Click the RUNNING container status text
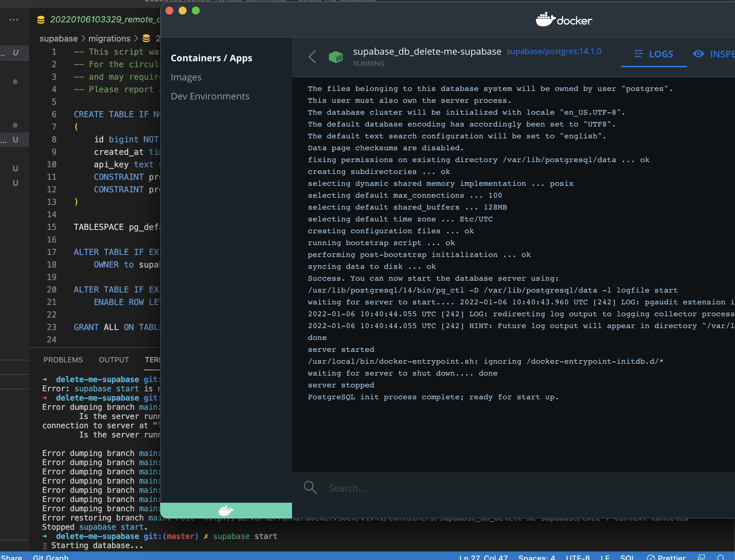 368,63
